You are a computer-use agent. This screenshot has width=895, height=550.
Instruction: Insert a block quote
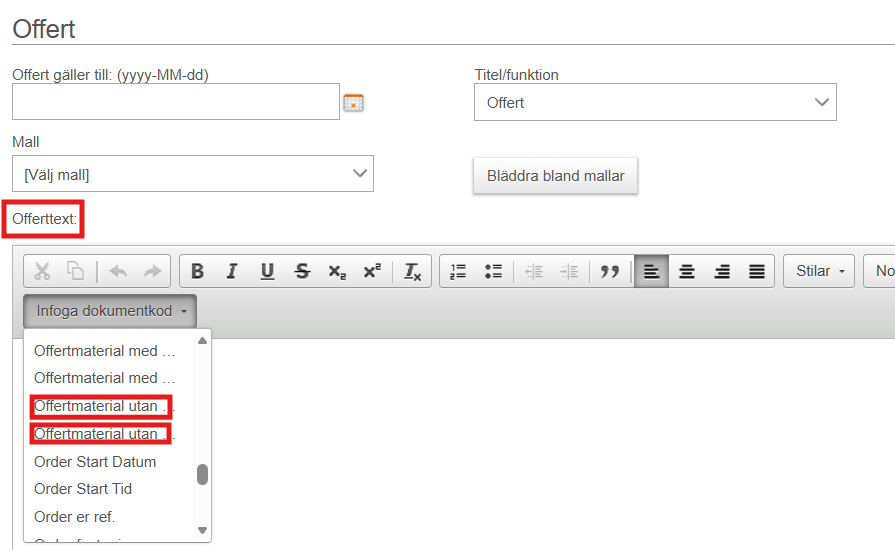tap(609, 271)
